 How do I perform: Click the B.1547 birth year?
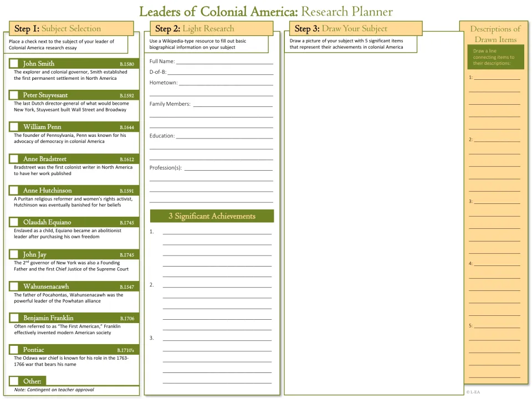coord(127,287)
